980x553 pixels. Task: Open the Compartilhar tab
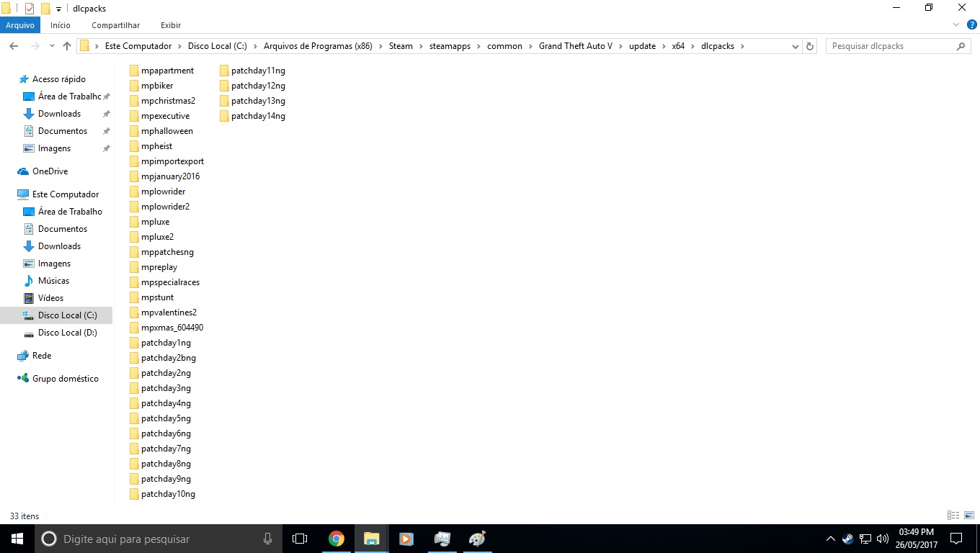pyautogui.click(x=115, y=25)
